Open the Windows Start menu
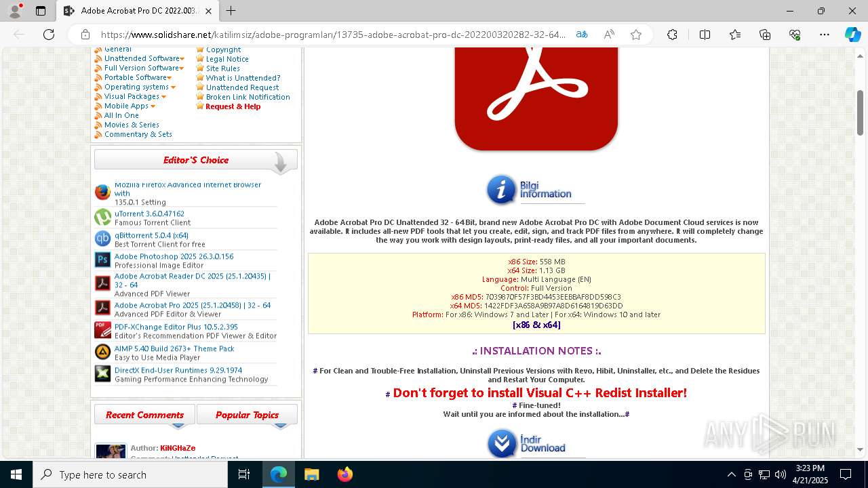The height and width of the screenshot is (488, 868). click(x=16, y=474)
